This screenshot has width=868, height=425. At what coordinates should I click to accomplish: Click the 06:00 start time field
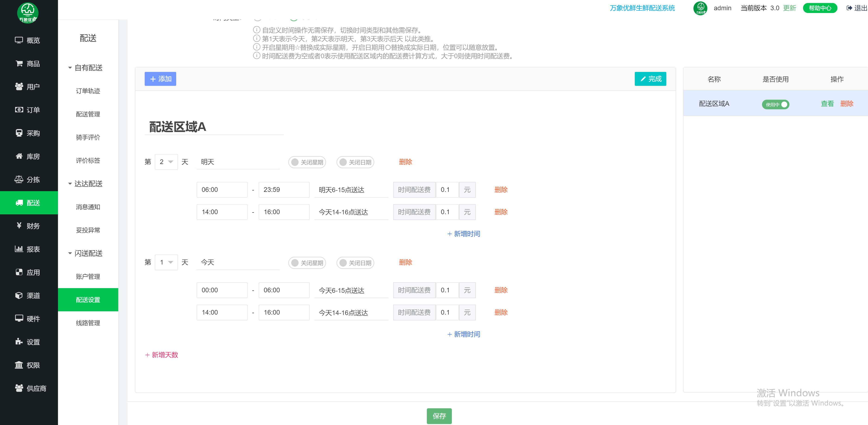pyautogui.click(x=222, y=190)
